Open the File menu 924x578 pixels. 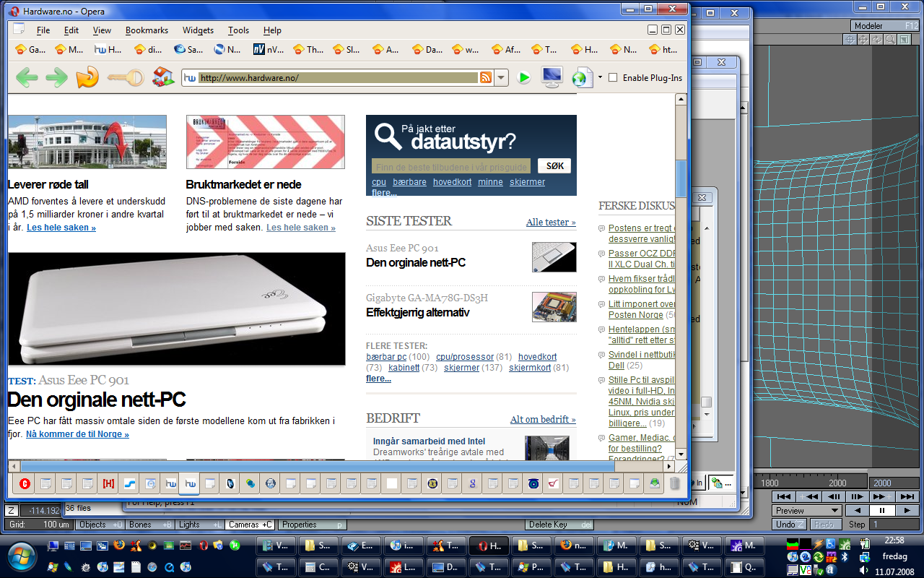tap(43, 30)
